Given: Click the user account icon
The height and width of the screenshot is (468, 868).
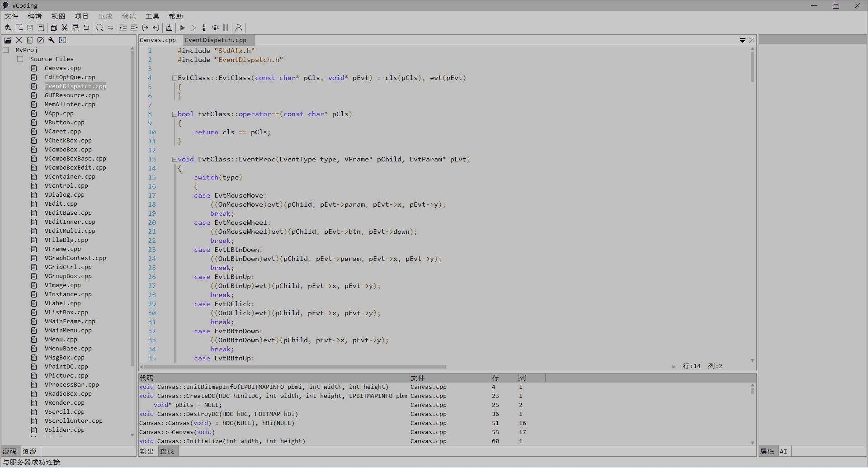Looking at the screenshot, I should point(239,28).
